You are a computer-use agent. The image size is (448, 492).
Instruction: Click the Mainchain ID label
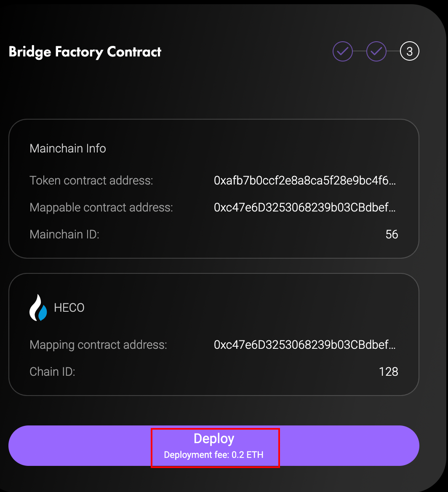coord(64,234)
